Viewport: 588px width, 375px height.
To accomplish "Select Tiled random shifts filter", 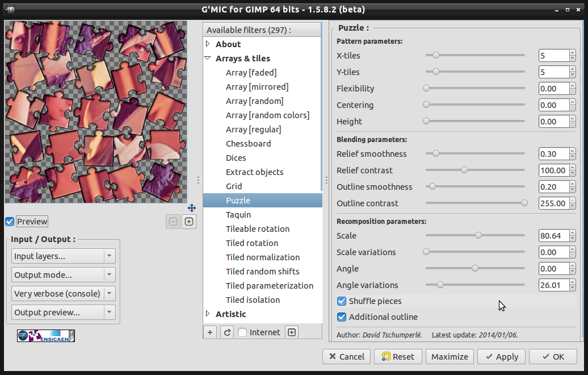I will pyautogui.click(x=262, y=272).
